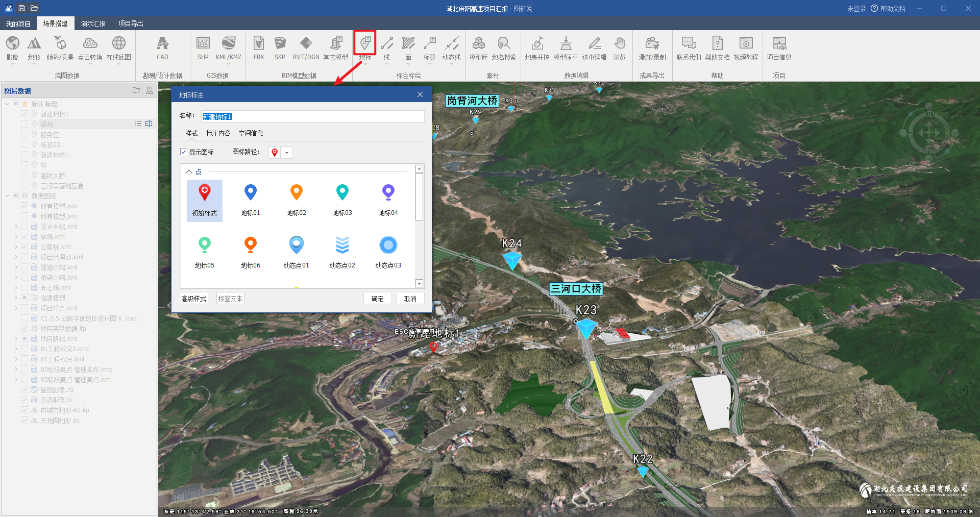Toggle visibility of 梁场.kml layer

pyautogui.click(x=24, y=237)
